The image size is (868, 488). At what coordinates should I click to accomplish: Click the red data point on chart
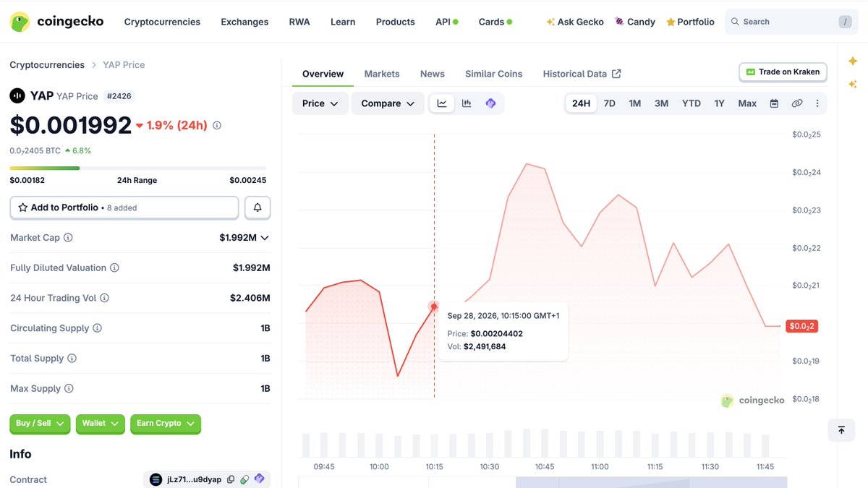(434, 307)
